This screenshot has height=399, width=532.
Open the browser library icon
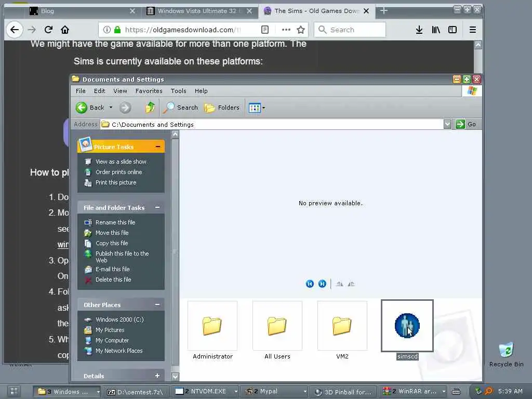click(x=436, y=30)
